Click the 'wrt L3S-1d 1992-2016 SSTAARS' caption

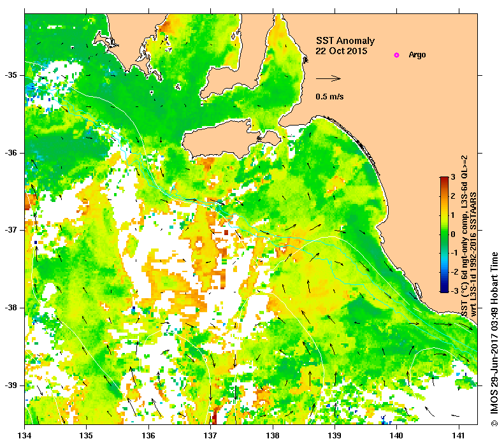473,254
